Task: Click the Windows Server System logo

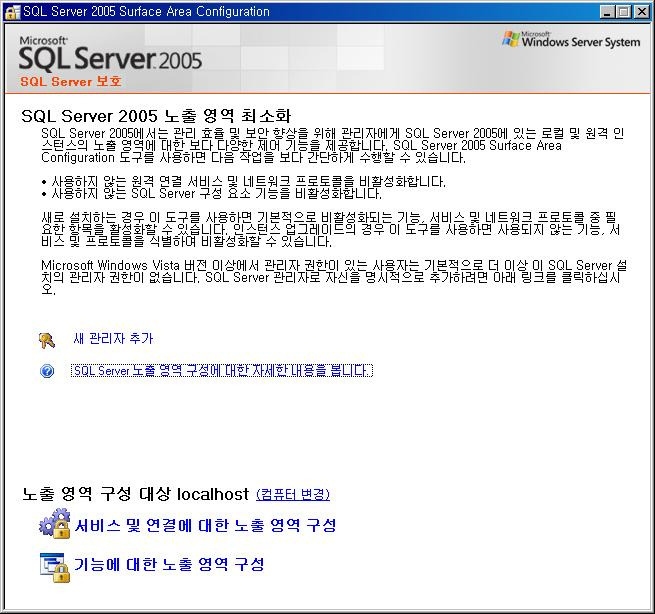Action: click(571, 39)
